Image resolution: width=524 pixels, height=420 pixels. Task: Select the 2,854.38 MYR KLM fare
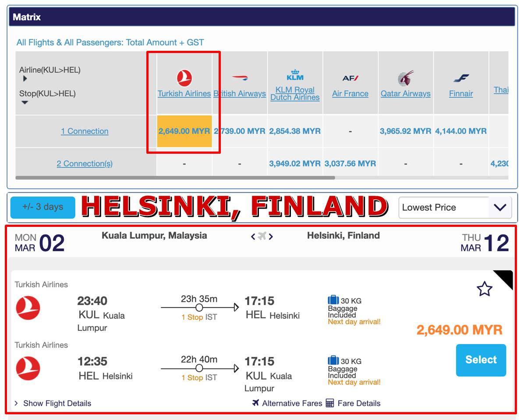[x=295, y=131]
